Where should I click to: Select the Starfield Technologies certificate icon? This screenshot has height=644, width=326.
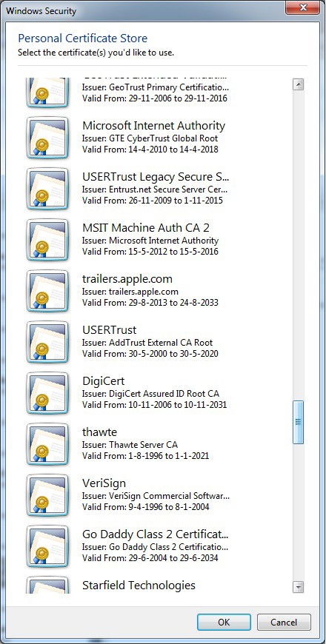pyautogui.click(x=47, y=586)
